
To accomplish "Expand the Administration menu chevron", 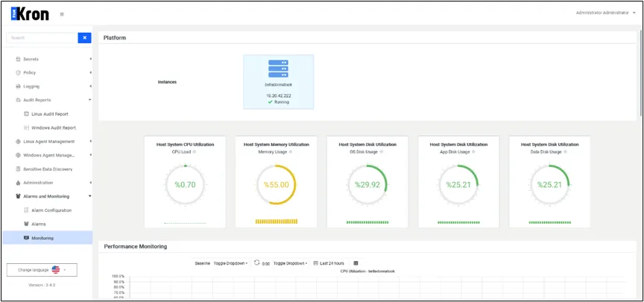I will (90, 183).
